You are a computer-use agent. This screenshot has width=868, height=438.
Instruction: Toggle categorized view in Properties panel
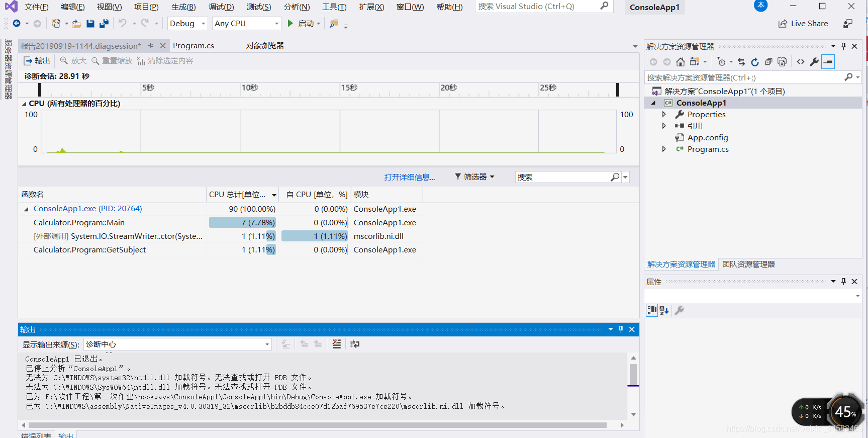tap(652, 310)
